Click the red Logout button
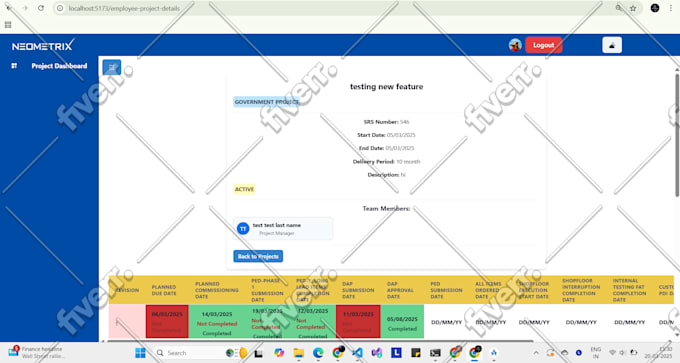 (x=543, y=45)
